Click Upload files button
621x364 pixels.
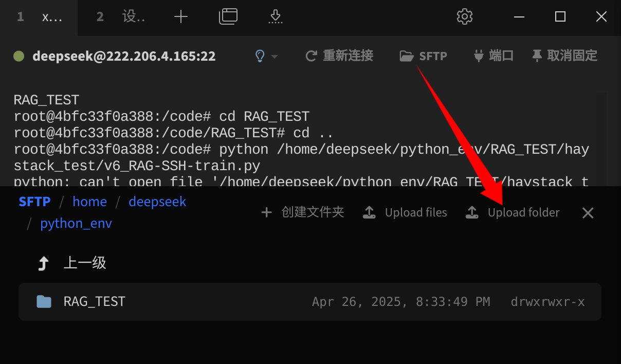(x=405, y=212)
